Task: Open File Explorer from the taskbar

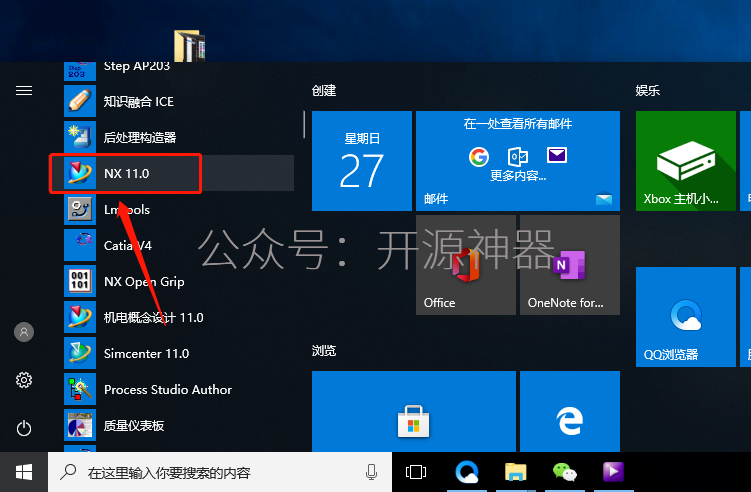Action: (516, 472)
